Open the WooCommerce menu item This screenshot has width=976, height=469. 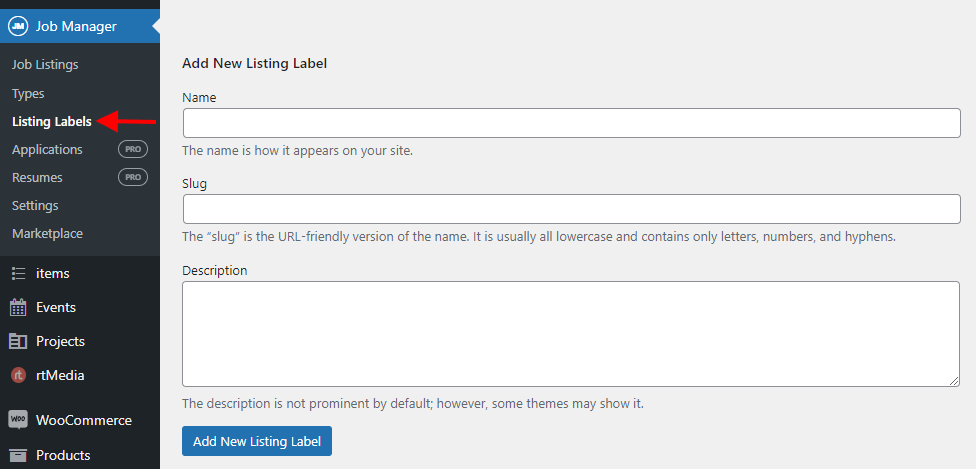click(83, 420)
